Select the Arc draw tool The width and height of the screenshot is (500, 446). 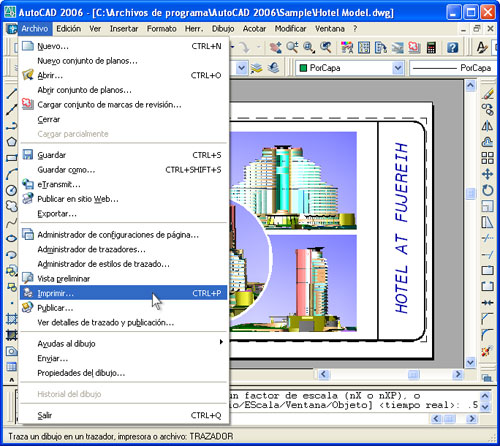pyautogui.click(x=11, y=174)
